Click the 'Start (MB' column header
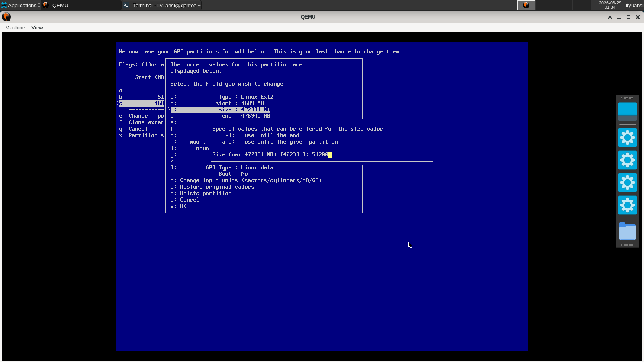 149,77
